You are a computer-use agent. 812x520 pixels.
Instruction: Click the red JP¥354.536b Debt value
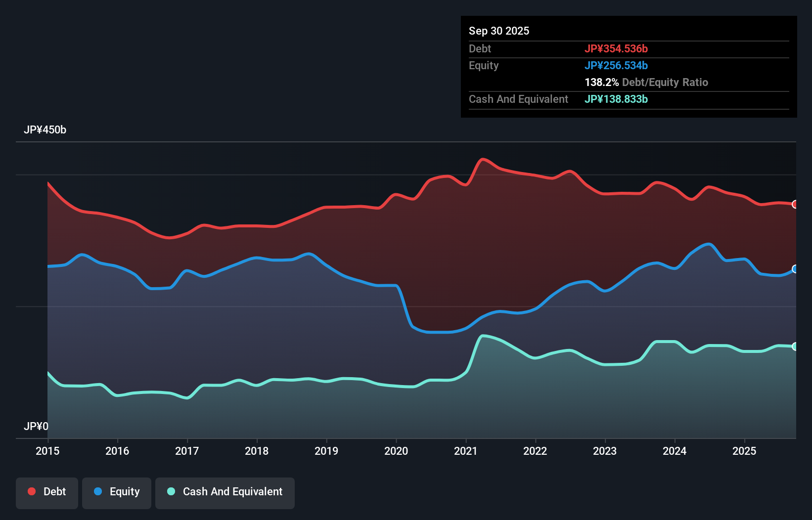[x=617, y=48]
